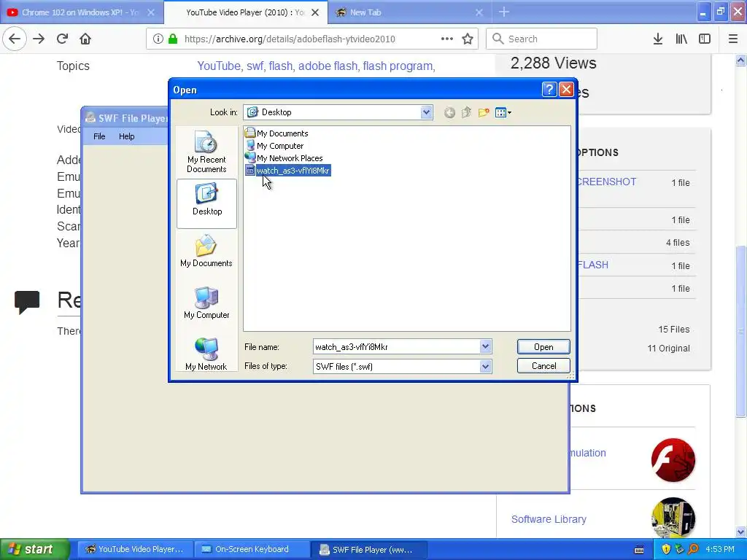Select My Computer in the places bar
The image size is (747, 560).
(x=206, y=303)
